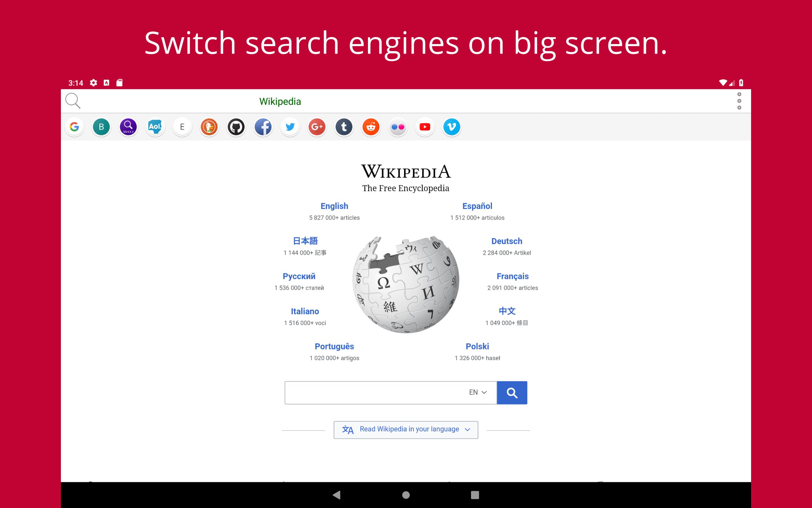Select the GitHub search icon
Image resolution: width=812 pixels, height=508 pixels.
(236, 127)
